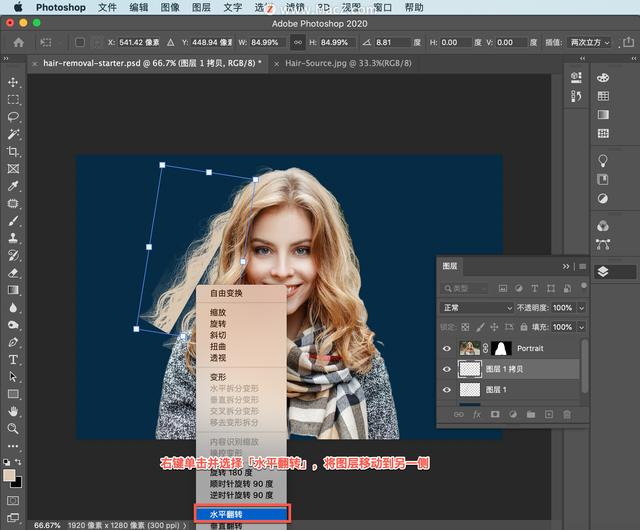Image resolution: width=640 pixels, height=530 pixels.
Task: Click the foreground color swatch
Action: click(9, 476)
